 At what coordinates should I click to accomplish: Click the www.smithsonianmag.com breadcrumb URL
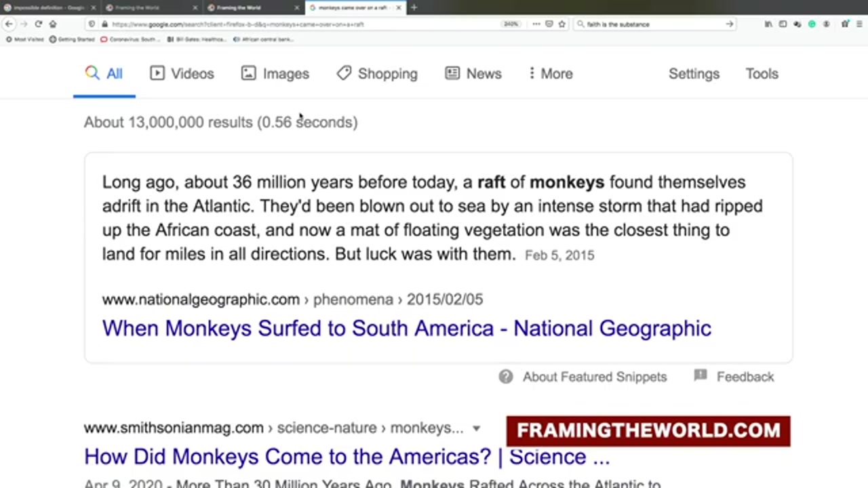174,428
